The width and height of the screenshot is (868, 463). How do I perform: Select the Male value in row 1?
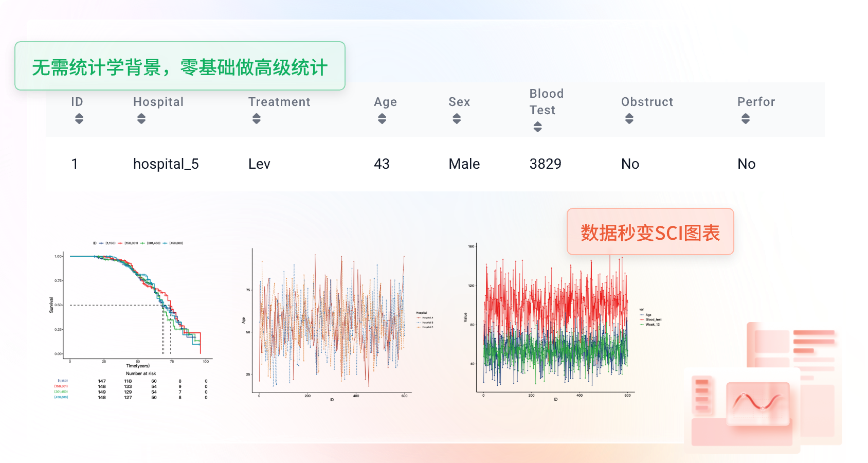464,164
